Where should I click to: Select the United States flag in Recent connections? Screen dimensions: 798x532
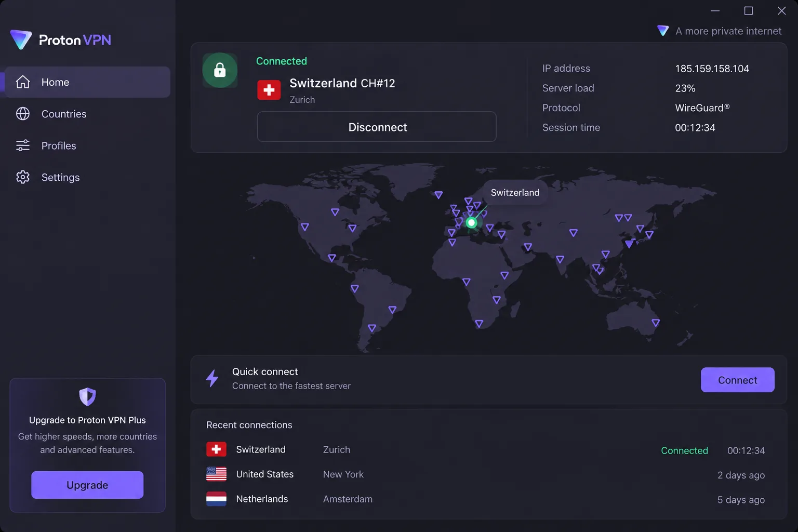(x=216, y=474)
